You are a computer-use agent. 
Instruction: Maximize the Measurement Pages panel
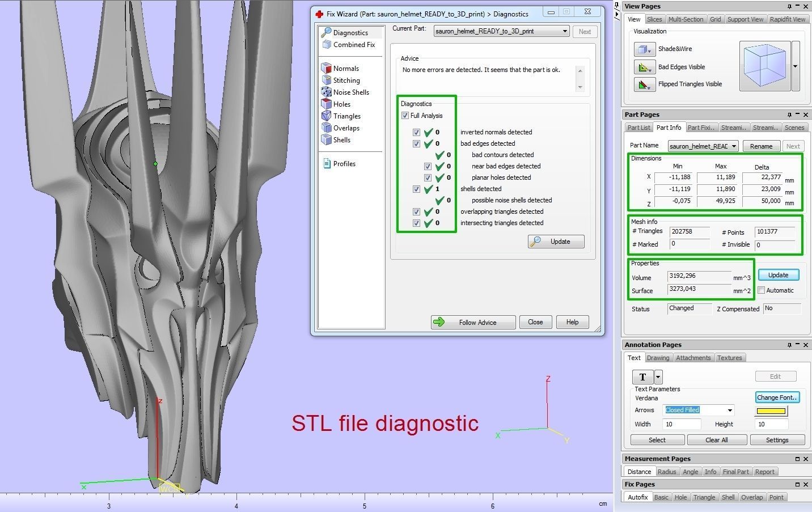(x=797, y=459)
